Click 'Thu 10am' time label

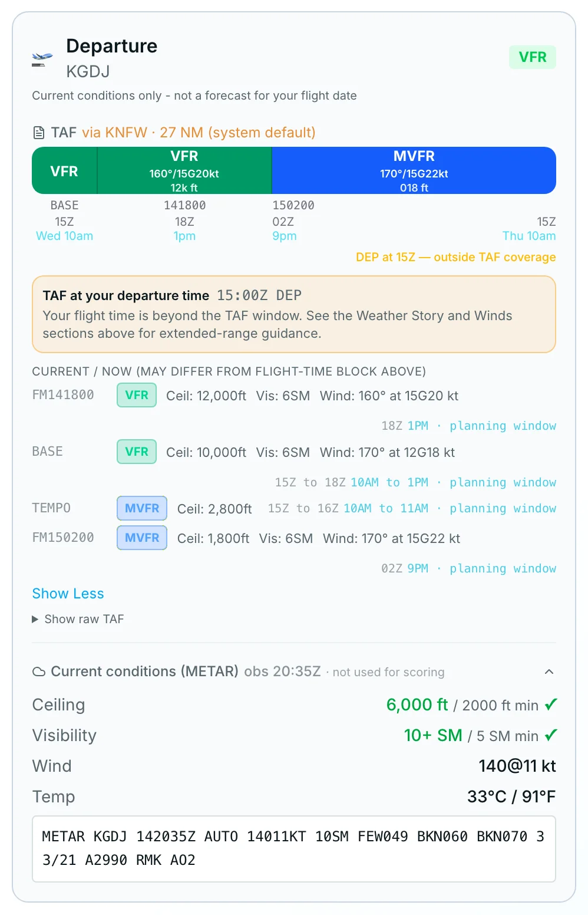tap(529, 236)
